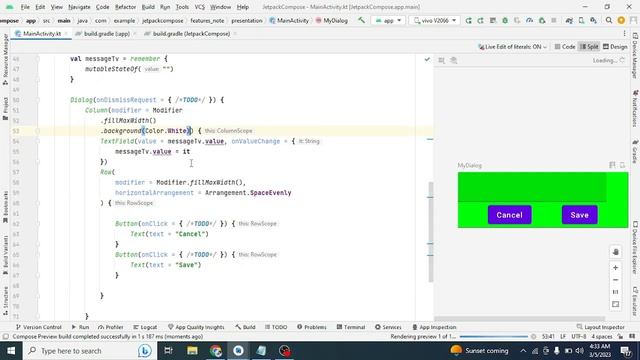The height and width of the screenshot is (360, 640).
Task: Click the rendering preview progress bar
Action: coord(494,337)
